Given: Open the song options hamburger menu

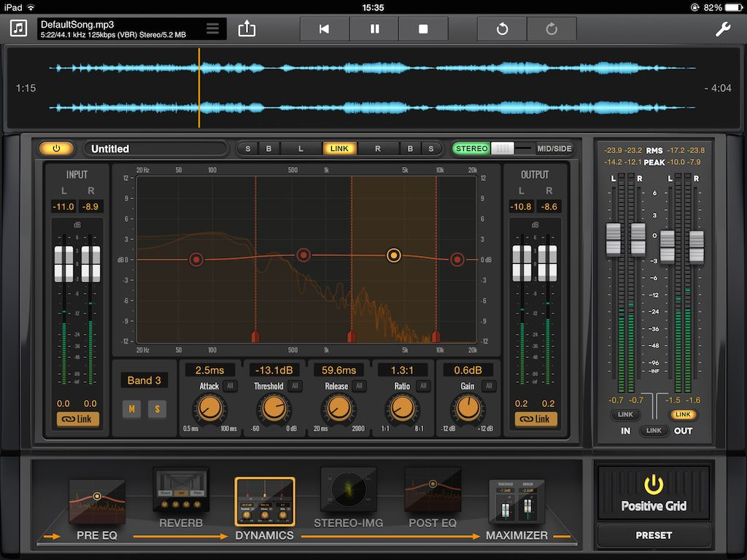Looking at the screenshot, I should coord(212,28).
